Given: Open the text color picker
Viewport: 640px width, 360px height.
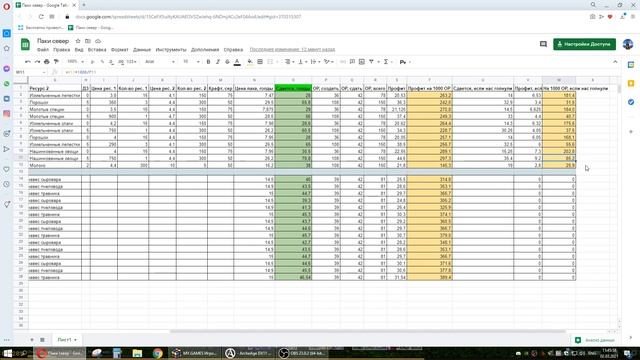Looking at the screenshot, I should click(x=237, y=62).
